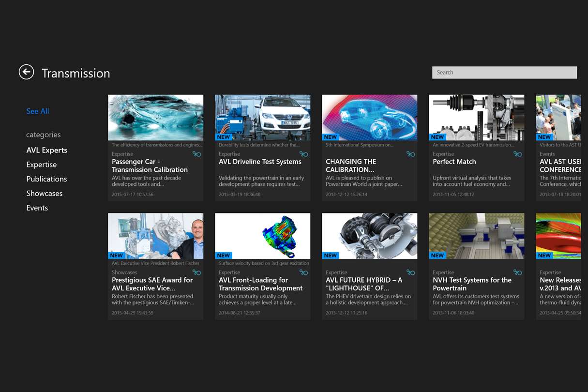Open AVL Driveline Test Systems article title
The image size is (588, 392).
[260, 162]
